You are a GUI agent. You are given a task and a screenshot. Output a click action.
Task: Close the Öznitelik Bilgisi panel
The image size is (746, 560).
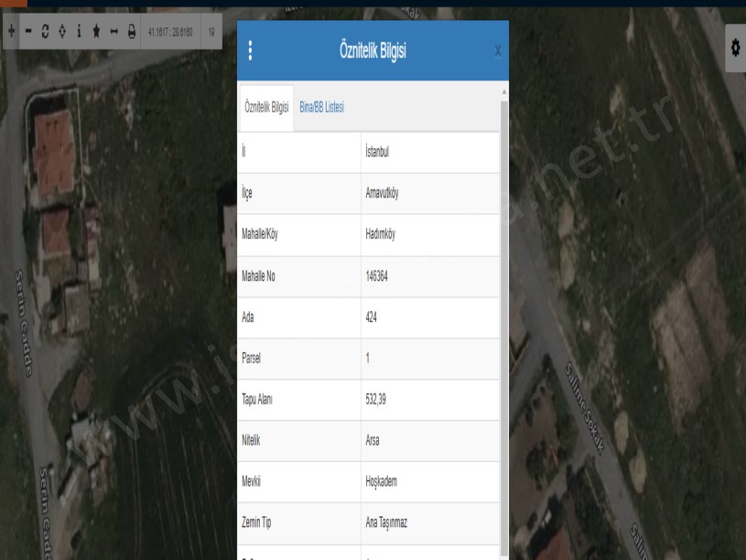click(x=497, y=51)
